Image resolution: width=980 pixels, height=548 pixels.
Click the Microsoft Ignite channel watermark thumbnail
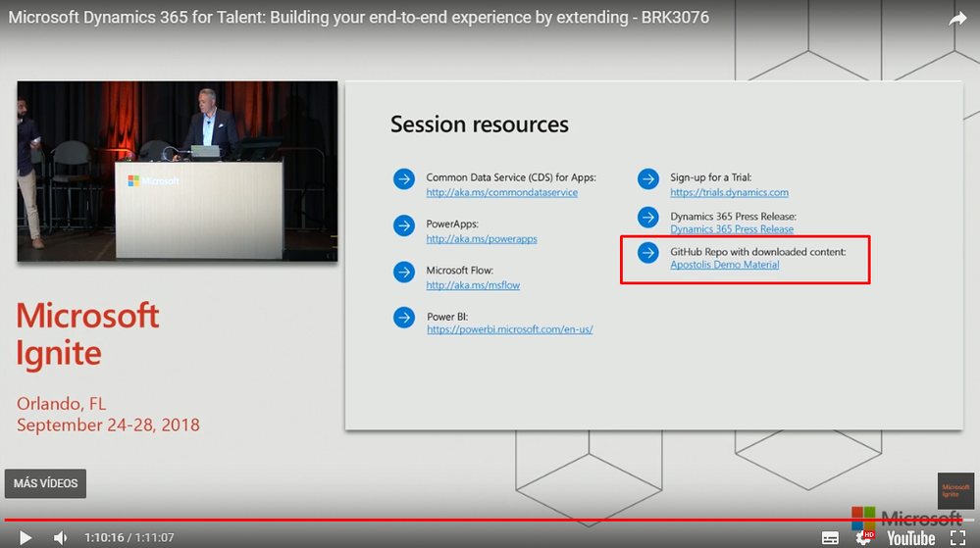point(955,490)
